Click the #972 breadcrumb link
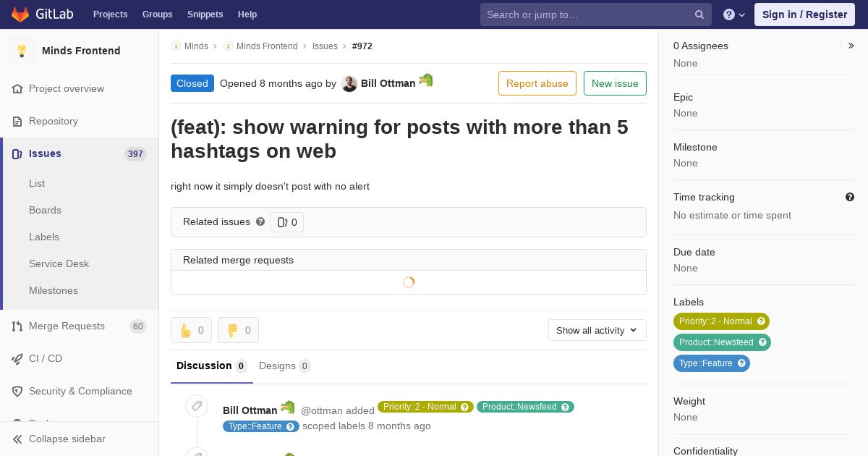 362,46
